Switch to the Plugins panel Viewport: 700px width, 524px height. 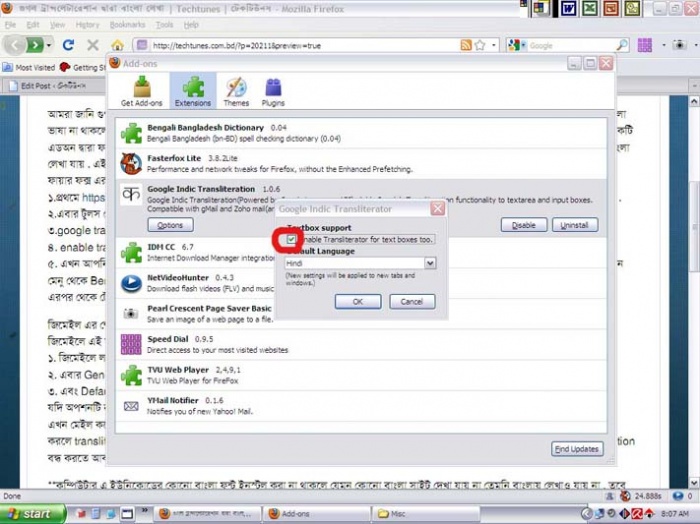tap(273, 91)
